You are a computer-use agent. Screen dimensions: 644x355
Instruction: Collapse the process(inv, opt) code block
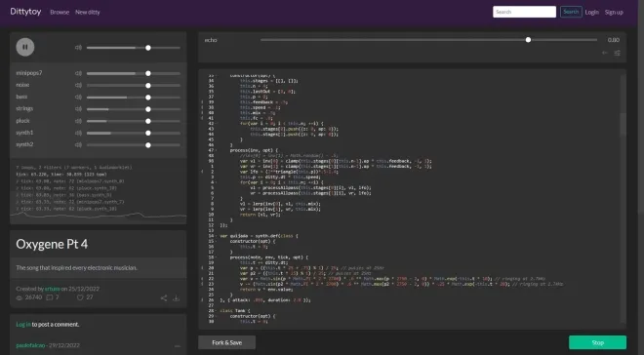click(217, 150)
